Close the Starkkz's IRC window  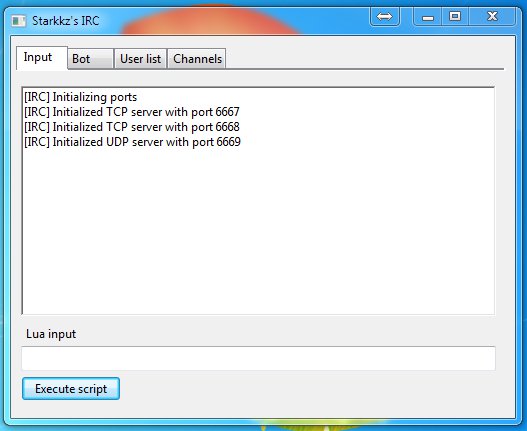coord(492,16)
